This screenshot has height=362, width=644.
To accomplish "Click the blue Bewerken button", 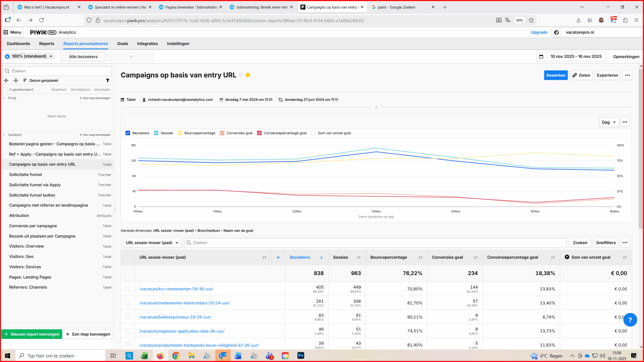I will (555, 75).
